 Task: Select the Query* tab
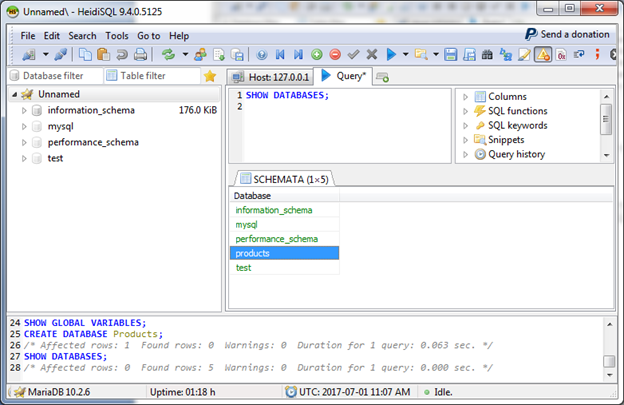coord(343,76)
